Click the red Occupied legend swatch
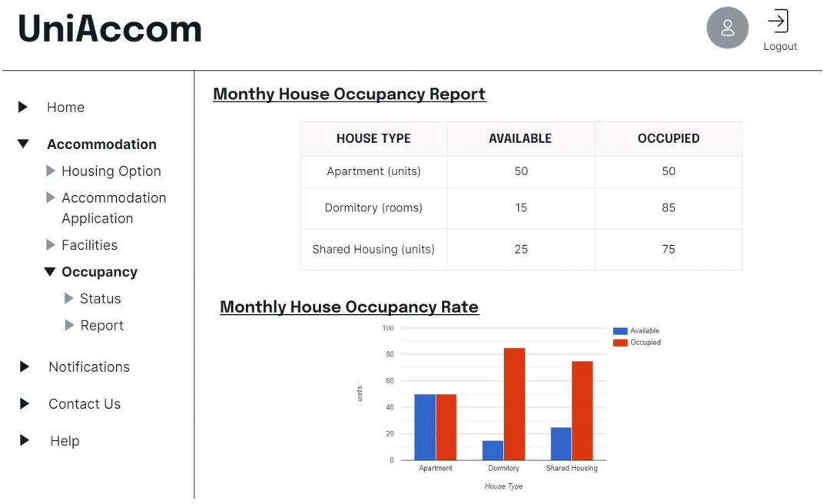 [620, 343]
